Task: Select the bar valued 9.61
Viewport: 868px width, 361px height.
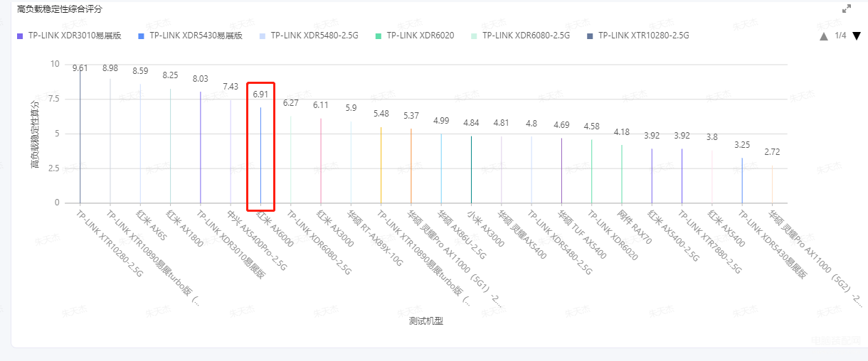Action: (x=80, y=136)
